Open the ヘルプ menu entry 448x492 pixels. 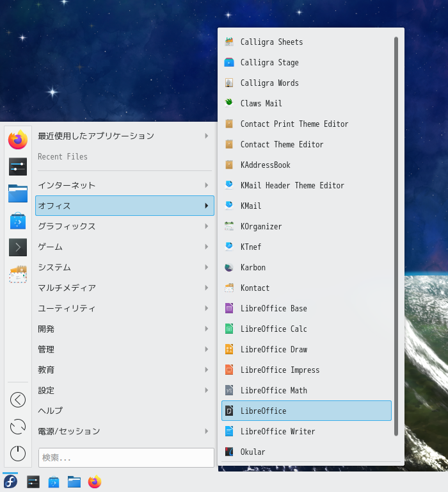(125, 411)
